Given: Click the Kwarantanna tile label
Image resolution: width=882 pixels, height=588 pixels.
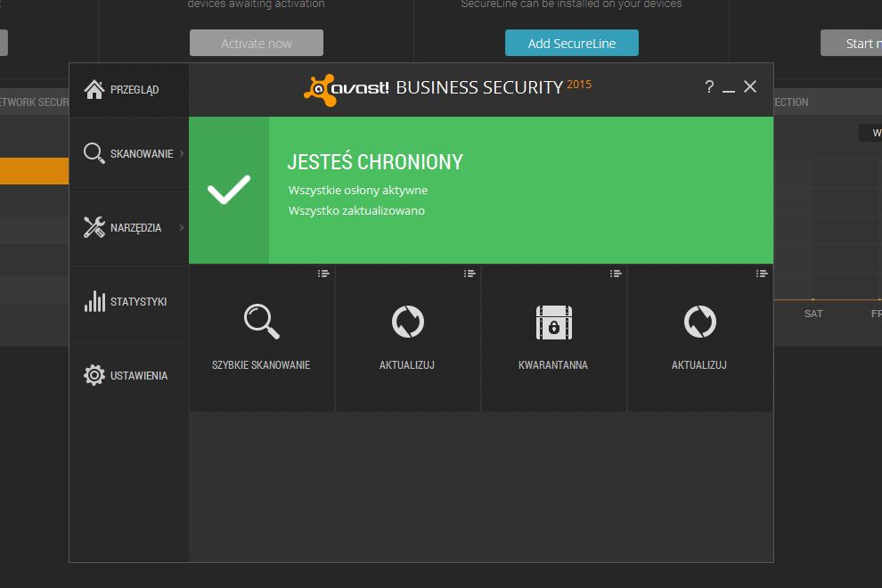Looking at the screenshot, I should coord(553,365).
